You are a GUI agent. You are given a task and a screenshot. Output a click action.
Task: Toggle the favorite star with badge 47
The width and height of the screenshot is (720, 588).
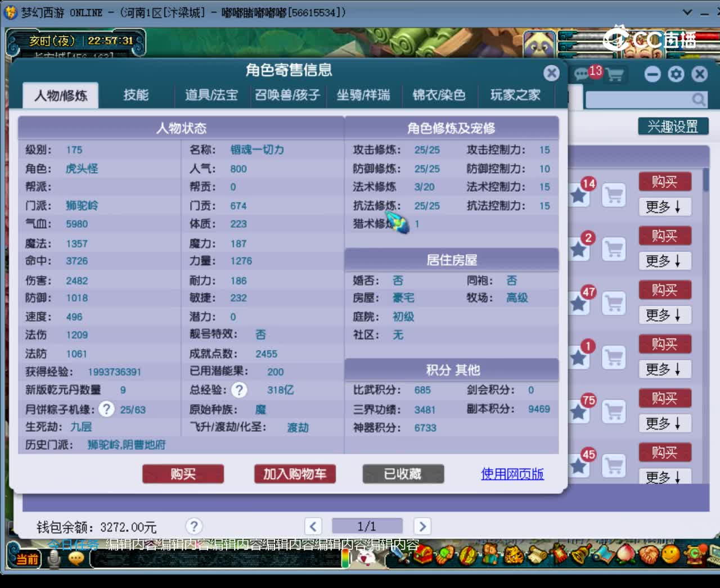coord(578,303)
